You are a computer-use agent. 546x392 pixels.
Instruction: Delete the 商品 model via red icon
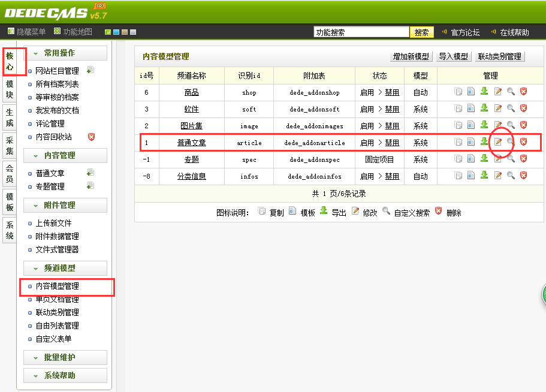click(x=523, y=92)
